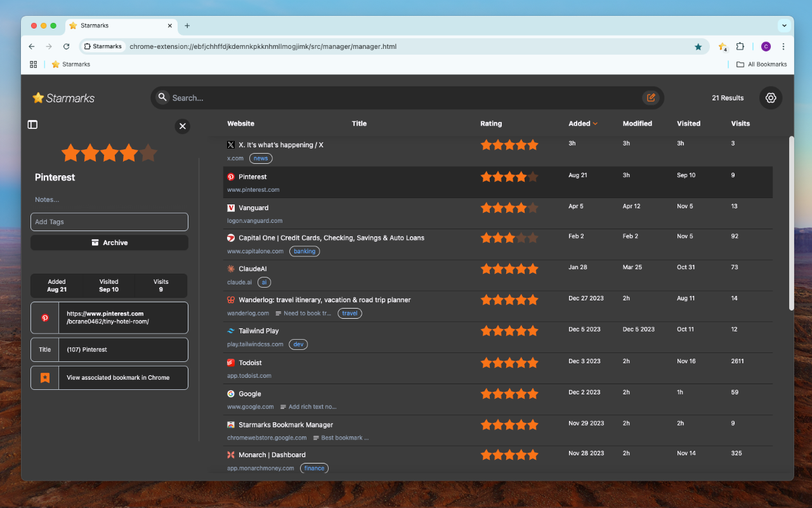
Task: Open the Chrome Extensions puzzle icon
Action: click(x=740, y=46)
